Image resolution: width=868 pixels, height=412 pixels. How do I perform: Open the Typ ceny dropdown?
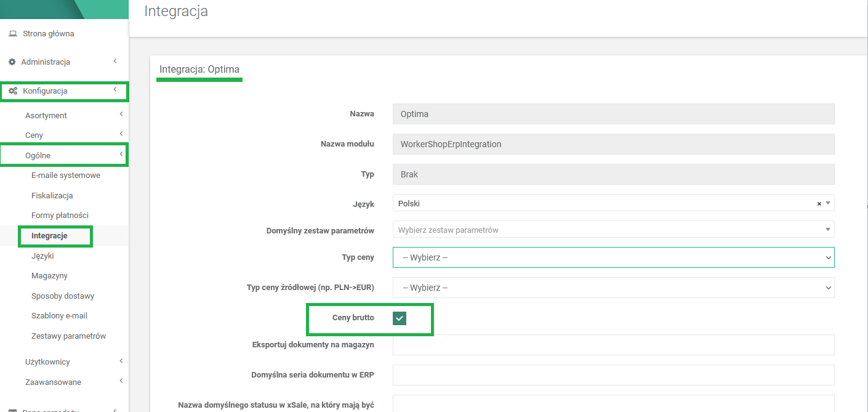[613, 257]
